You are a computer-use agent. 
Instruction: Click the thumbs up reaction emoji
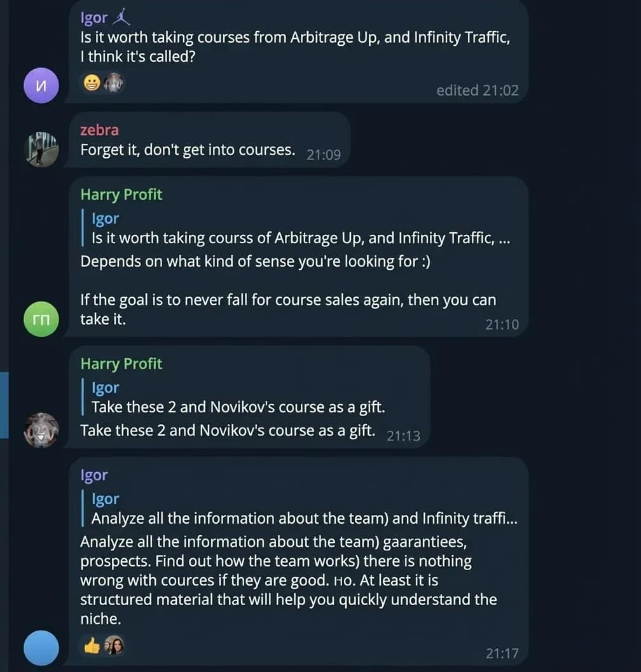(92, 646)
